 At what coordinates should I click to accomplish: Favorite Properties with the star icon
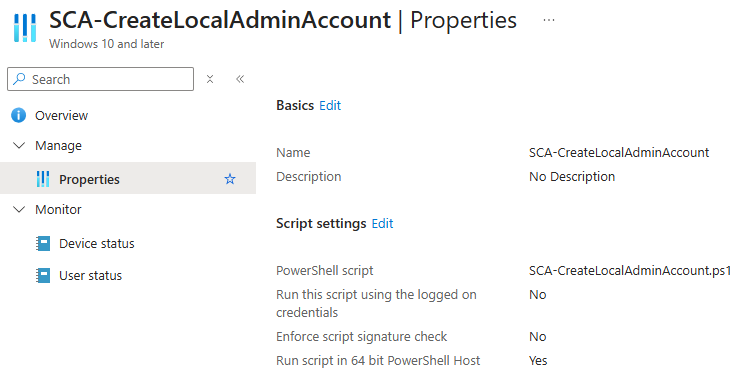pos(230,179)
